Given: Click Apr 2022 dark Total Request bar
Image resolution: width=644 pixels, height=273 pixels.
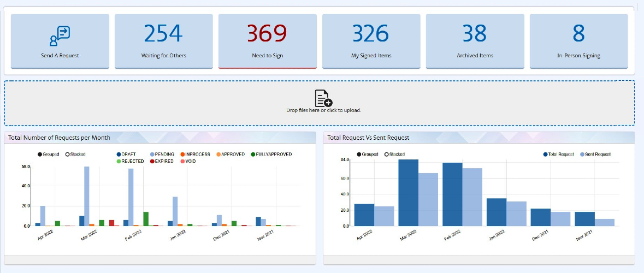Looking at the screenshot, I should [364, 215].
